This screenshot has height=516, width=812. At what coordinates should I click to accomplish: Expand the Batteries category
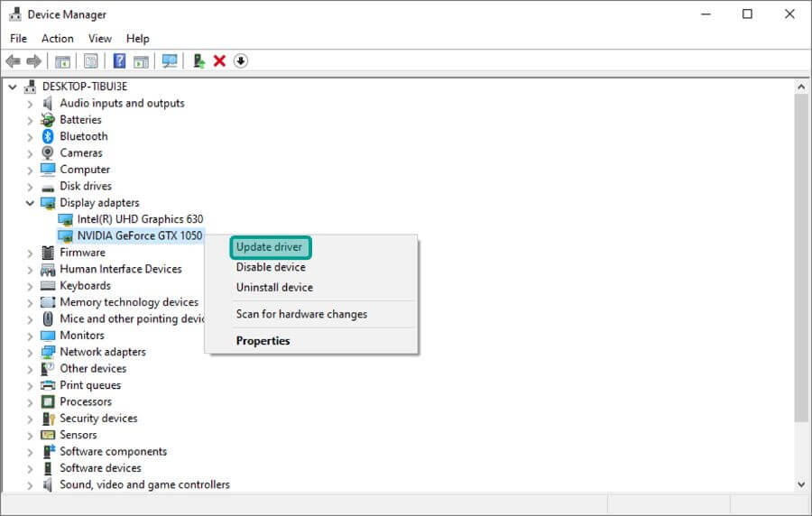tap(30, 120)
